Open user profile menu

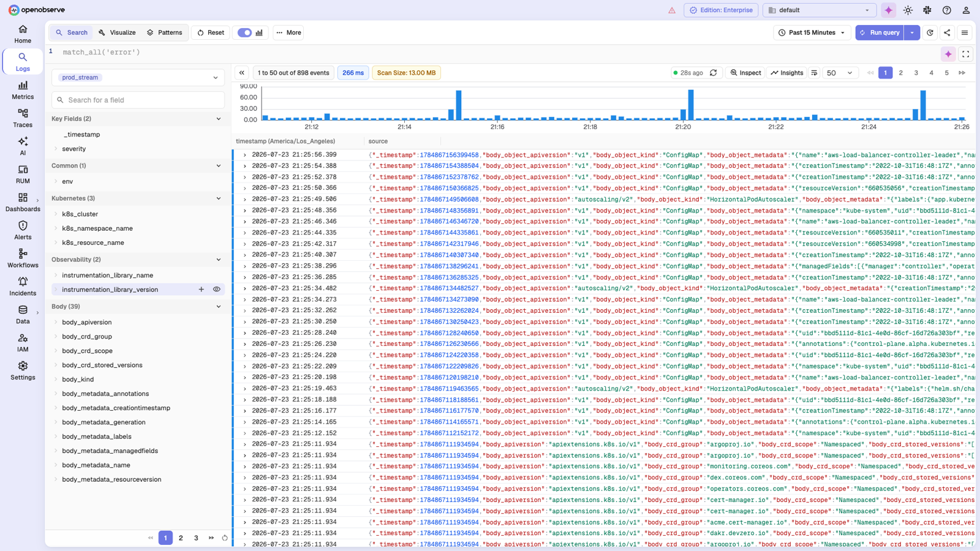966,10
